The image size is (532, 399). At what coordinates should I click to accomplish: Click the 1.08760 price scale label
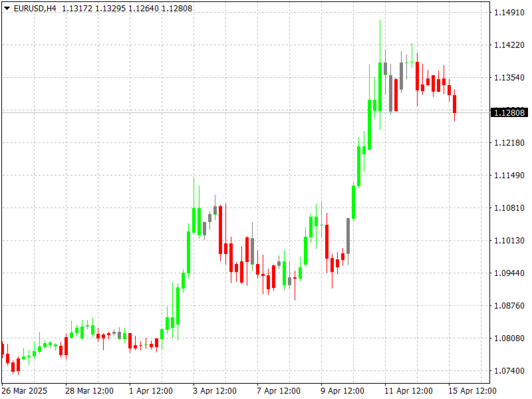(509, 306)
